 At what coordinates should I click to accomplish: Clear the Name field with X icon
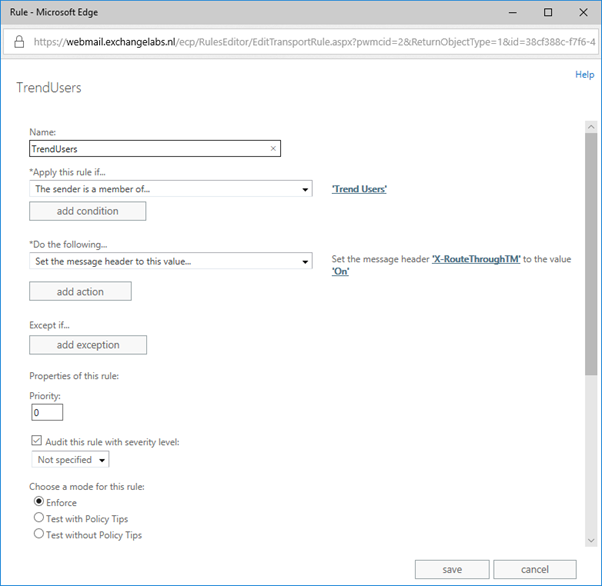pos(273,149)
